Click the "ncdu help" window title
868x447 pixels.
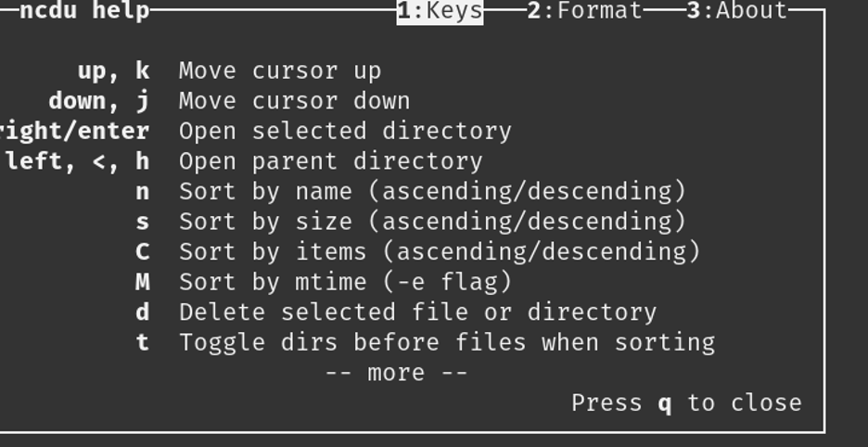pos(83,11)
